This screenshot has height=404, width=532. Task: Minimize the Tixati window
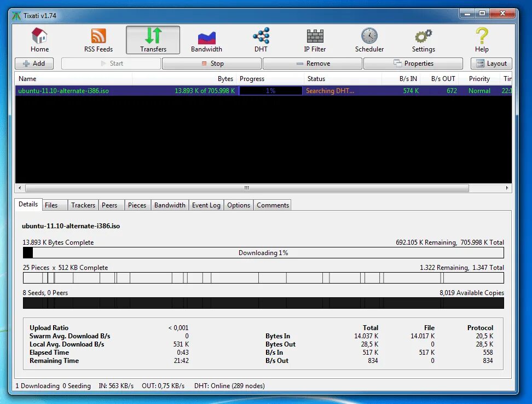pos(467,14)
